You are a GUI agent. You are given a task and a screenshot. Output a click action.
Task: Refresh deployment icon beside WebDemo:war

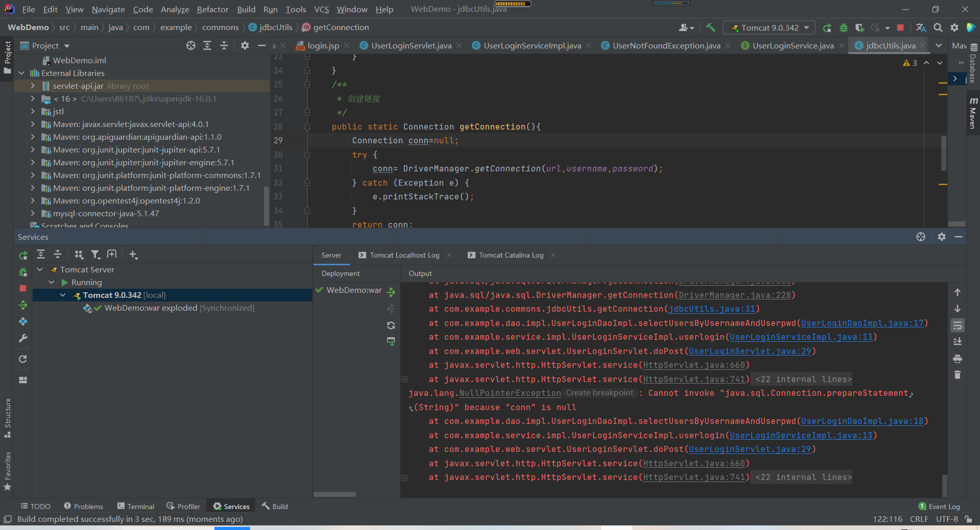391,325
